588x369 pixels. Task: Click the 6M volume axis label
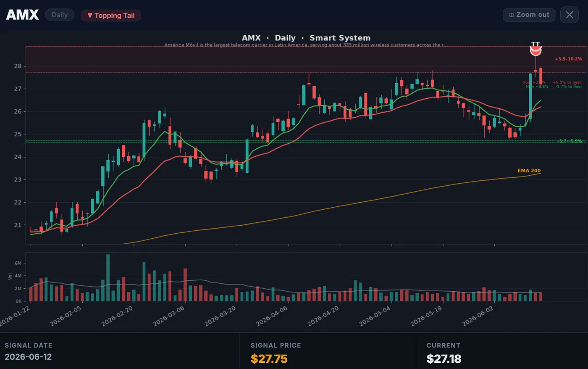[x=18, y=263]
